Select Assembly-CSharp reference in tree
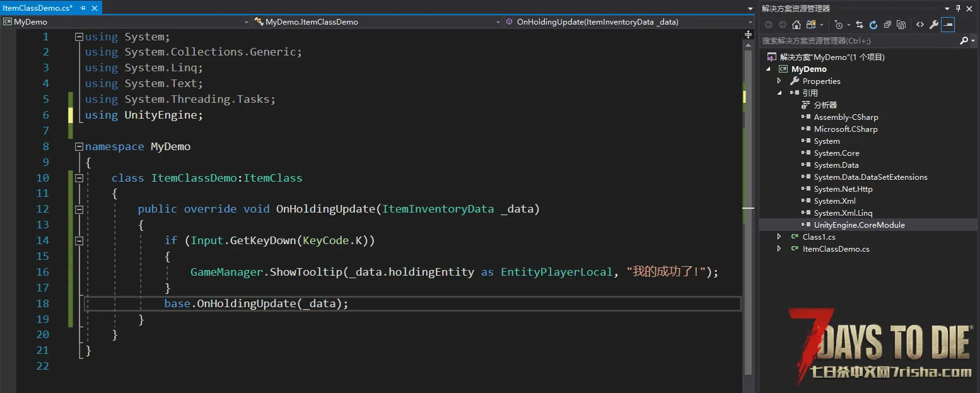The height and width of the screenshot is (393, 980). click(x=846, y=117)
